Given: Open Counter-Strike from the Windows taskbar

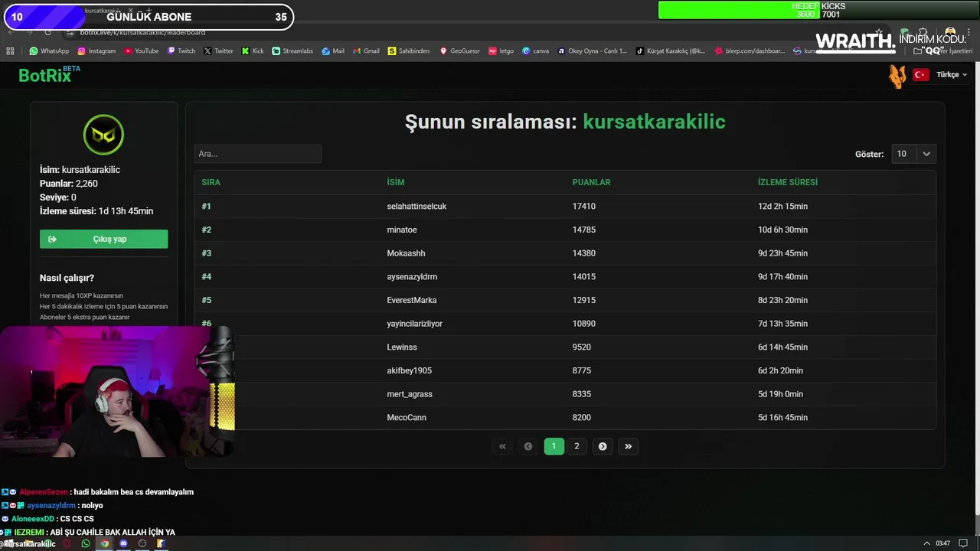Looking at the screenshot, I should click(161, 543).
